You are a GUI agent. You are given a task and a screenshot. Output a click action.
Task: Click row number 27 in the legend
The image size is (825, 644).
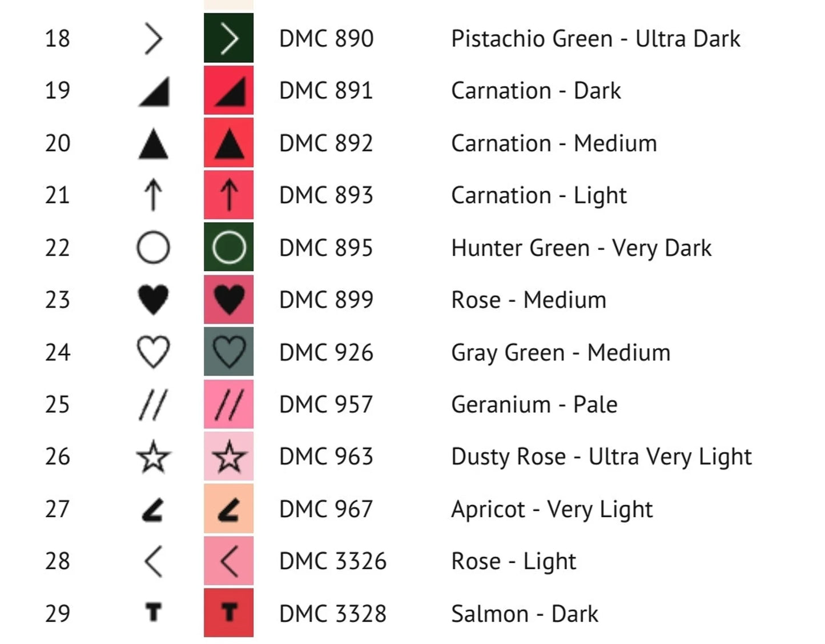[x=58, y=509]
